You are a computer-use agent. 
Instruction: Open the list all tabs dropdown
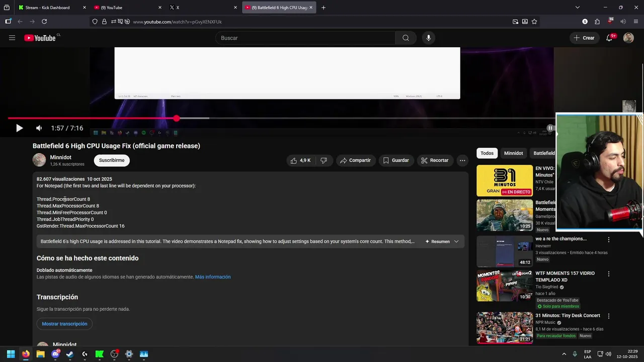coord(578,8)
